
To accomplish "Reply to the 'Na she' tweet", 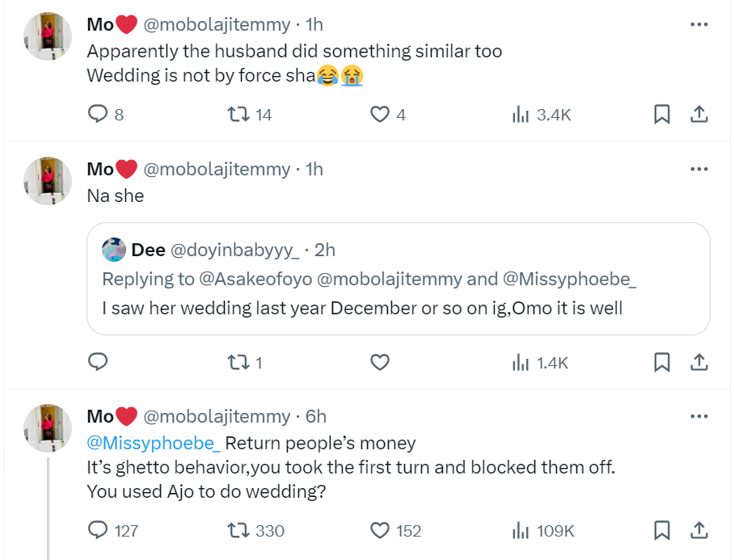I will [98, 363].
